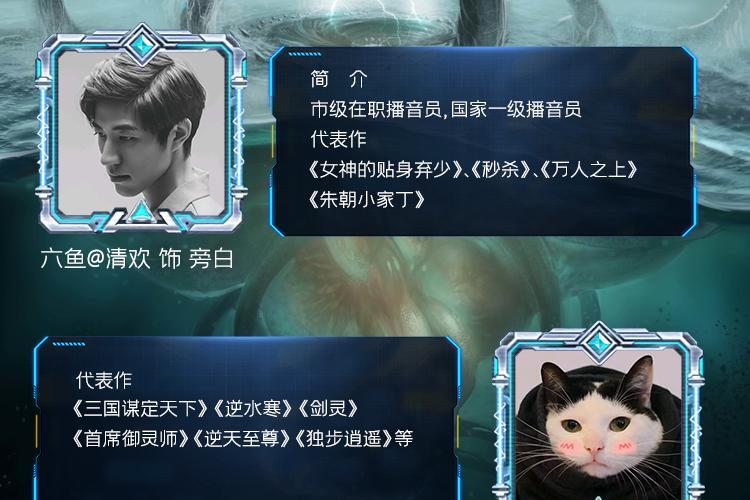This screenshot has width=750, height=500.
Task: Click the 市级在职播音员 description line
Action: (x=446, y=109)
